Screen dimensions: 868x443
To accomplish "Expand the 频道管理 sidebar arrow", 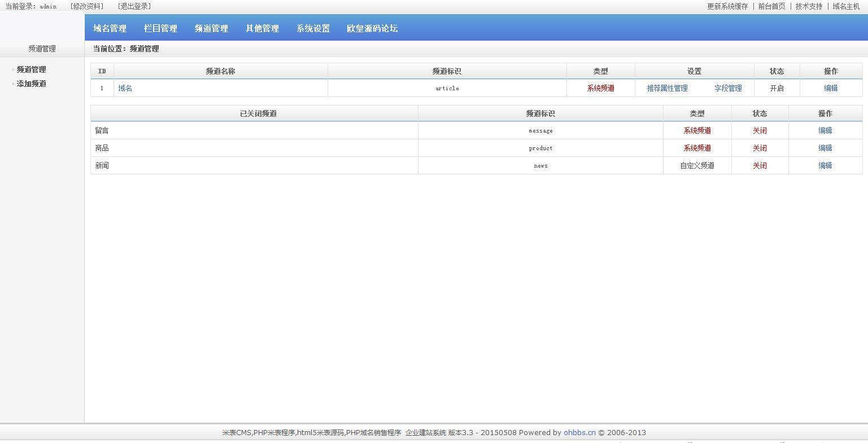I will coord(11,69).
